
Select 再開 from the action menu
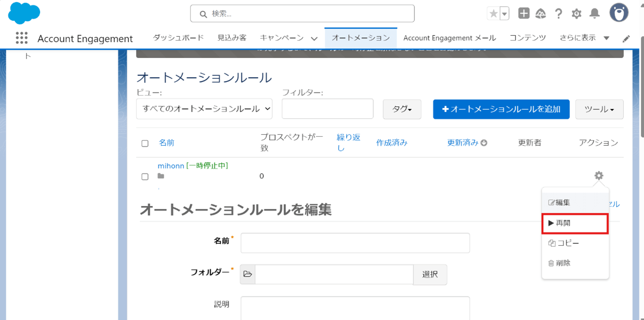coord(575,223)
